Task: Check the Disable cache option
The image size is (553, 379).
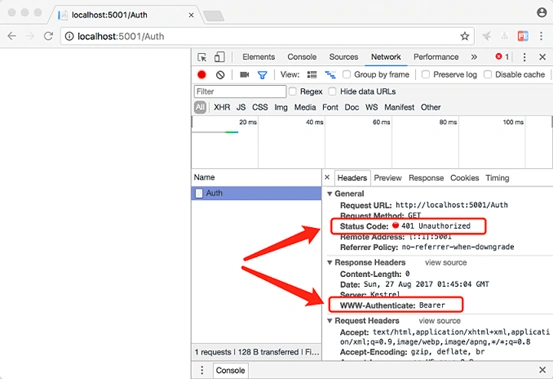Action: 487,74
